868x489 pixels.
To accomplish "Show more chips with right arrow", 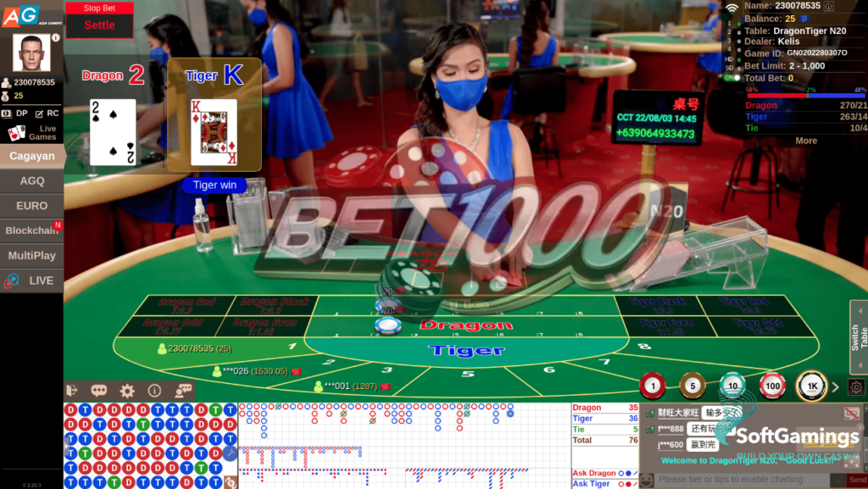I will (x=835, y=387).
